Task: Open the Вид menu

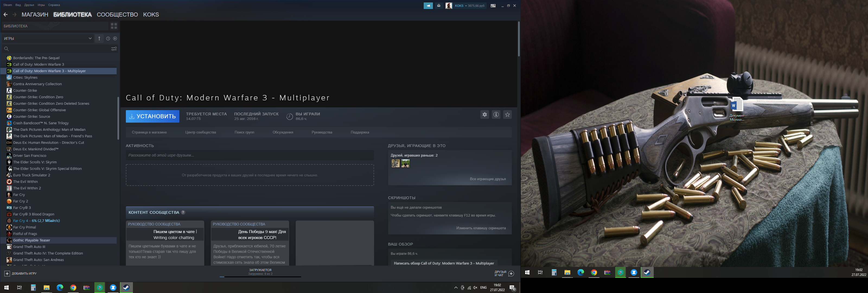Action: click(18, 5)
